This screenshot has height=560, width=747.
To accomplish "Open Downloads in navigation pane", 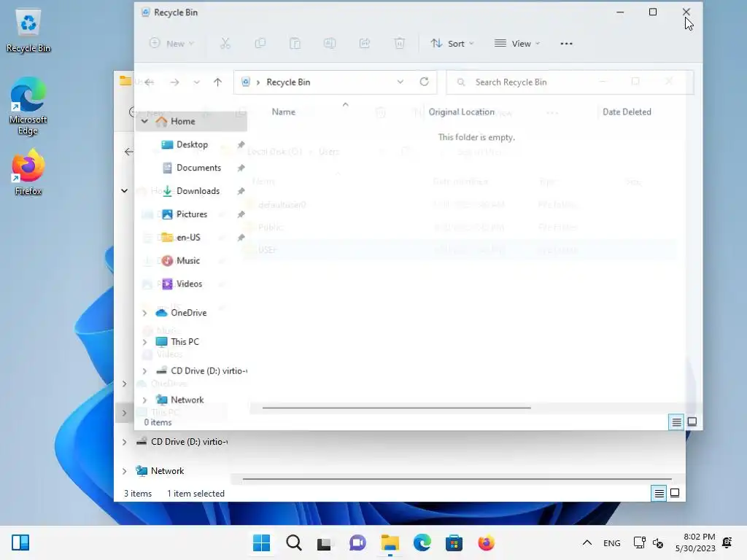I will tap(198, 191).
